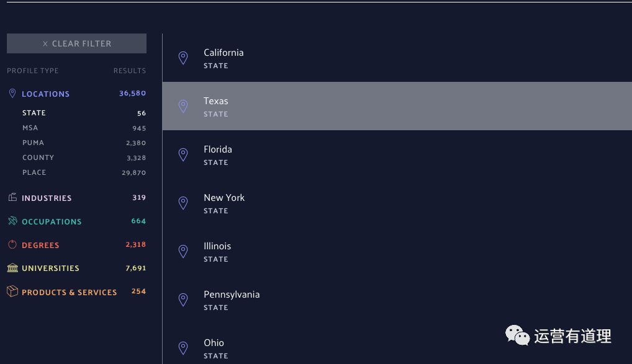Click the Occupations tools icon

tap(12, 221)
